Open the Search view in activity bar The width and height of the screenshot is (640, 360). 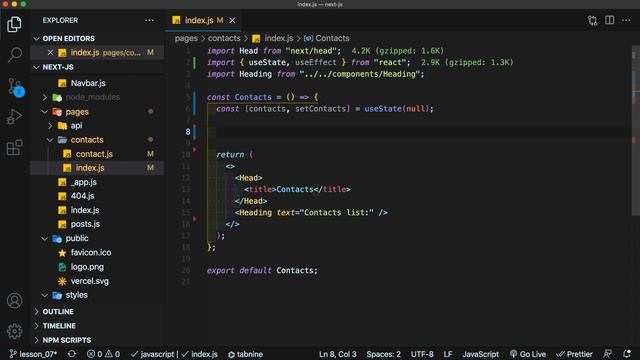(15, 54)
